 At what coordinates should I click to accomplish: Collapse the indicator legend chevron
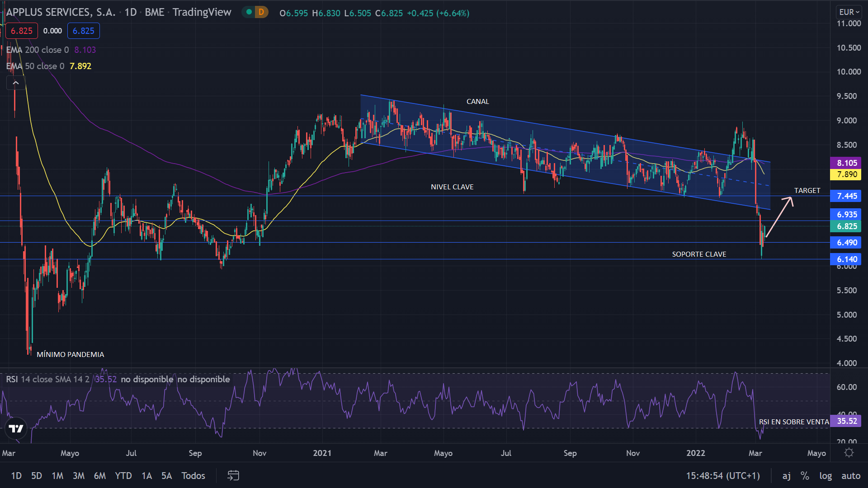(16, 83)
